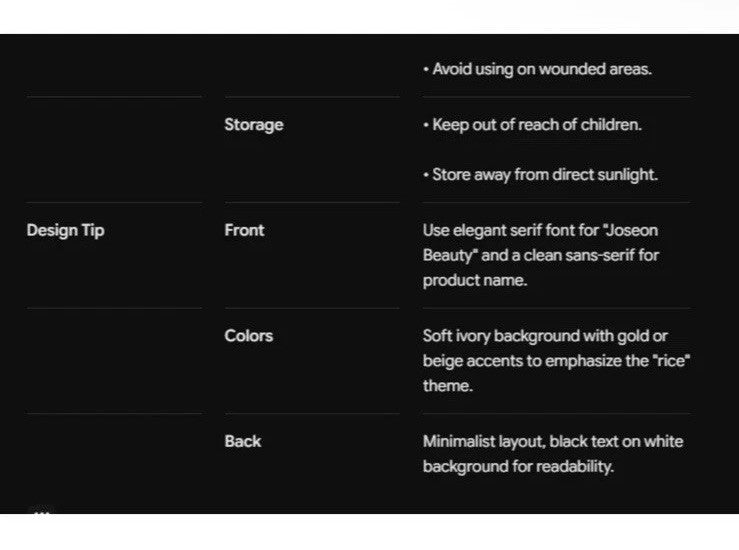Select 'background for readability.' text line
Image resolution: width=739 pixels, height=550 pixels.
pyautogui.click(x=518, y=467)
